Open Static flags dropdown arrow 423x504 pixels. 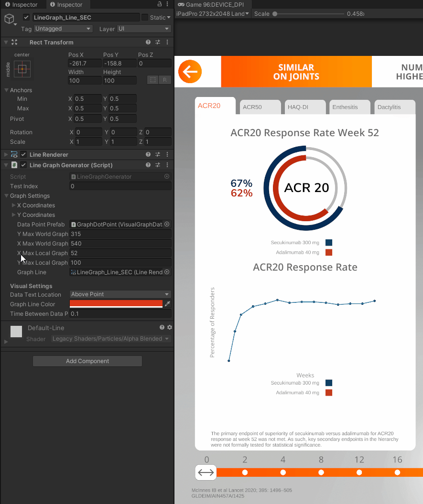tap(169, 17)
